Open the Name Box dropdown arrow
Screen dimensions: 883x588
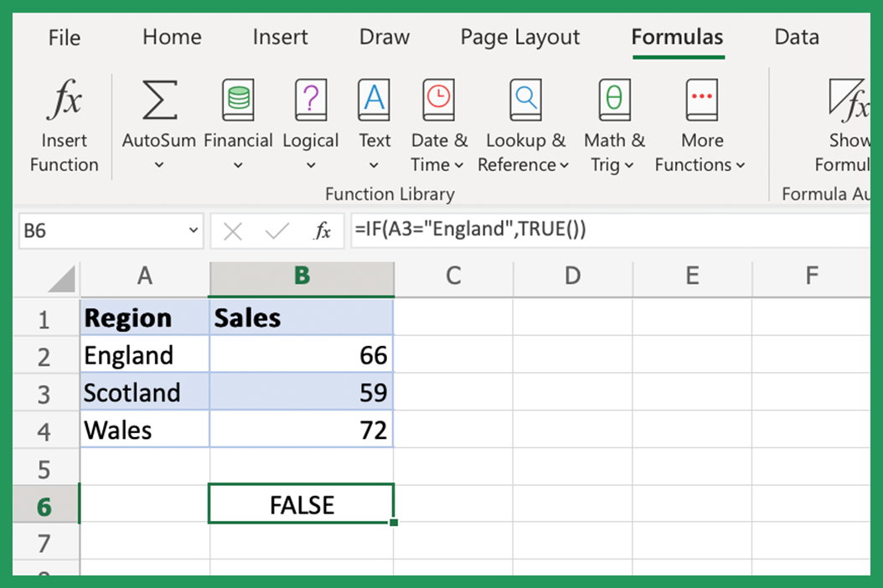pyautogui.click(x=192, y=229)
